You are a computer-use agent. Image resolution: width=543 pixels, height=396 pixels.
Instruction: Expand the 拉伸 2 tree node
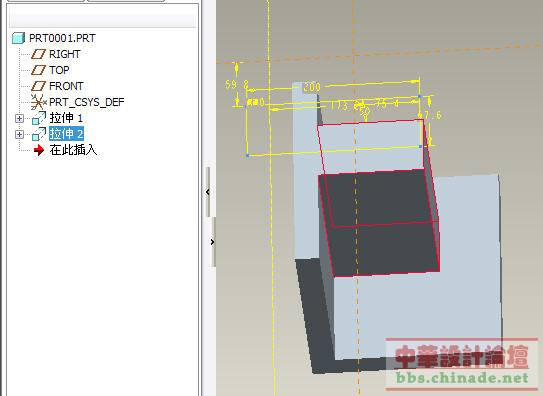point(19,134)
